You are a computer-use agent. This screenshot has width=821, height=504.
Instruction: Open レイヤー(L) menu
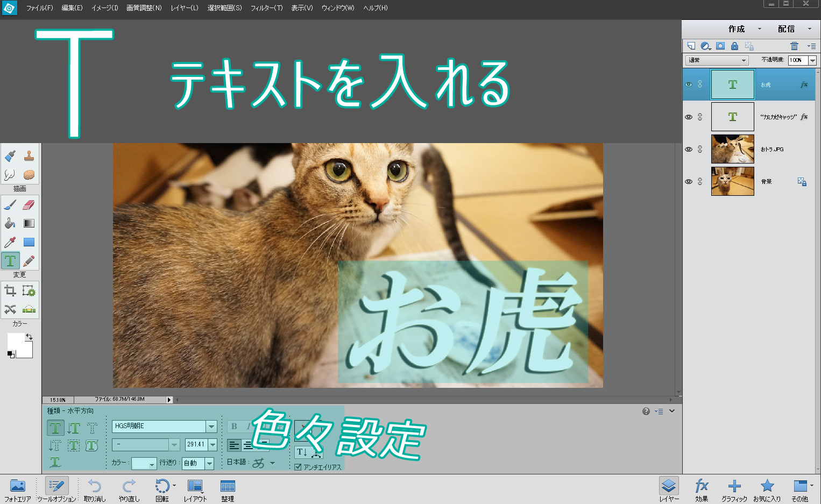[x=185, y=8]
